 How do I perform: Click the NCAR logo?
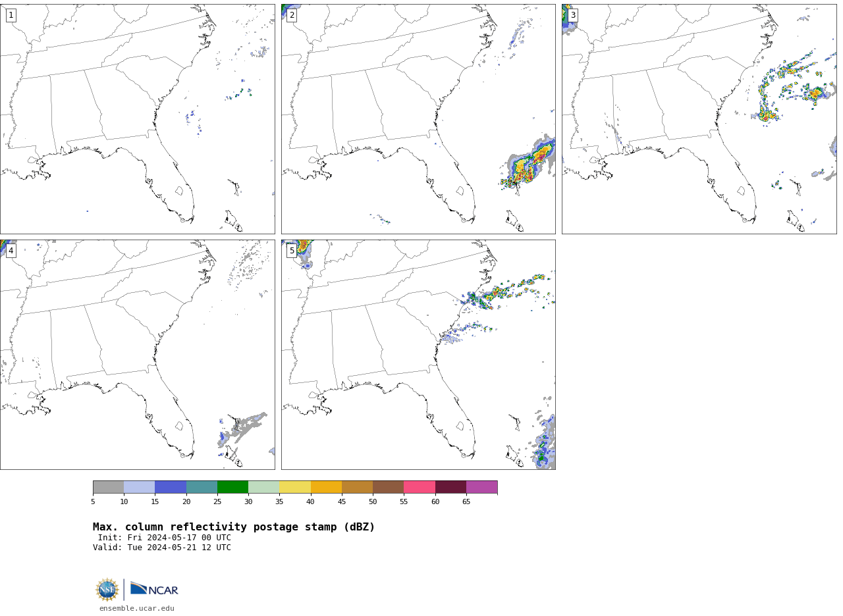click(x=154, y=589)
